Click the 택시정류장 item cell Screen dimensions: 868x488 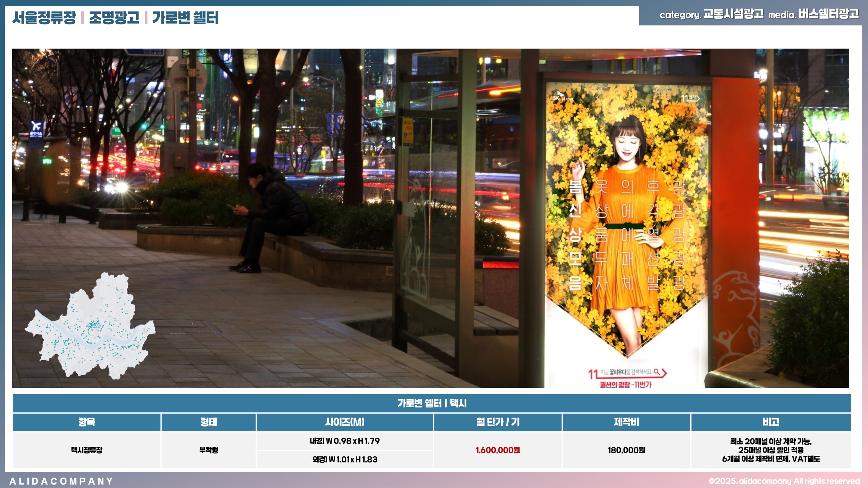coord(86,450)
